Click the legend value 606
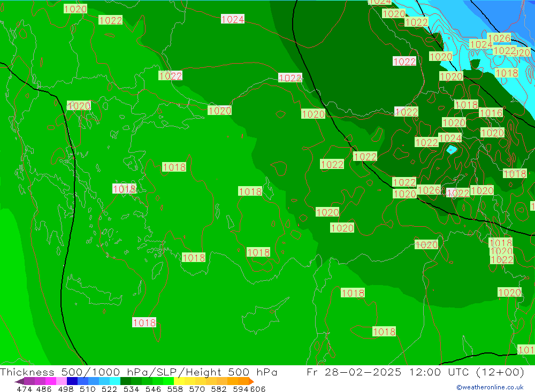The width and height of the screenshot is (535, 392). 258,389
